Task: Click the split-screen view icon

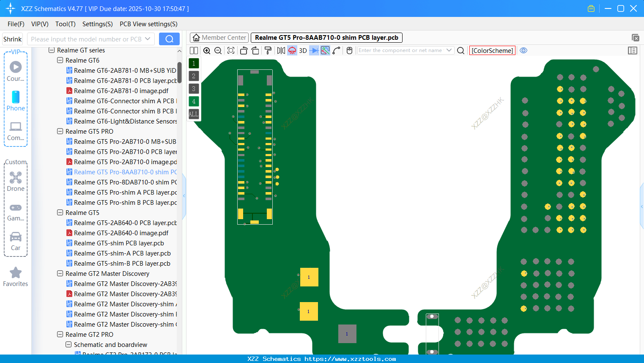Action: (194, 50)
